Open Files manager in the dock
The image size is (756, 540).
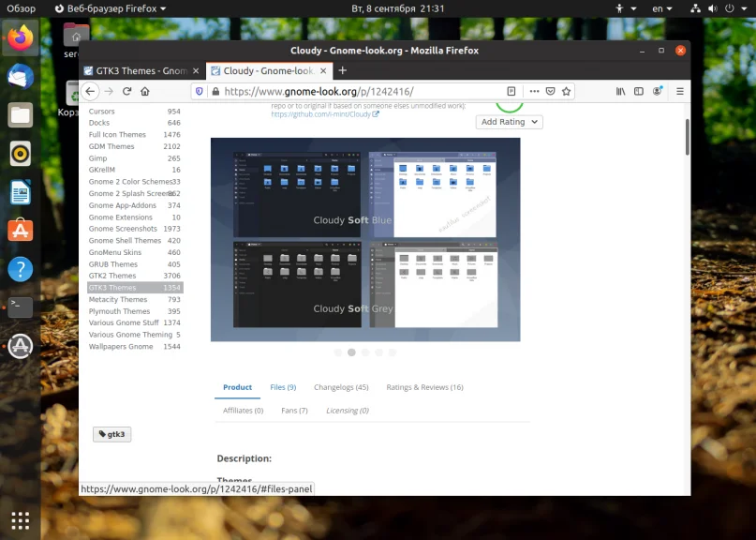(x=21, y=115)
